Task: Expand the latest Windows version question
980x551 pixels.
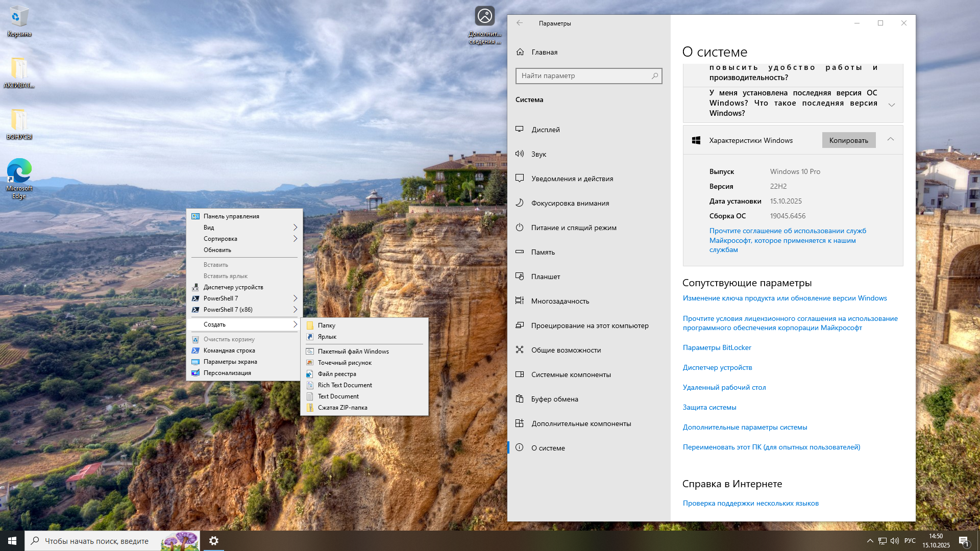Action: click(x=892, y=105)
